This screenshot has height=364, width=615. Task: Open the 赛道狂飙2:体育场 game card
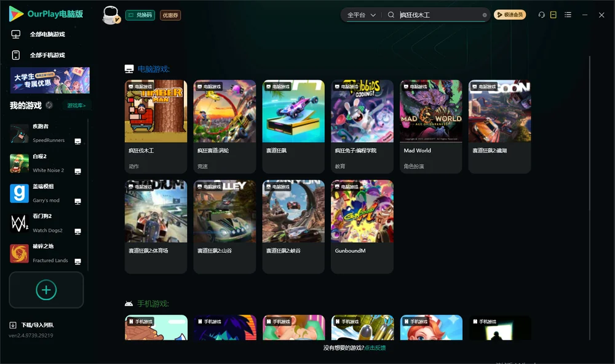pyautogui.click(x=156, y=226)
